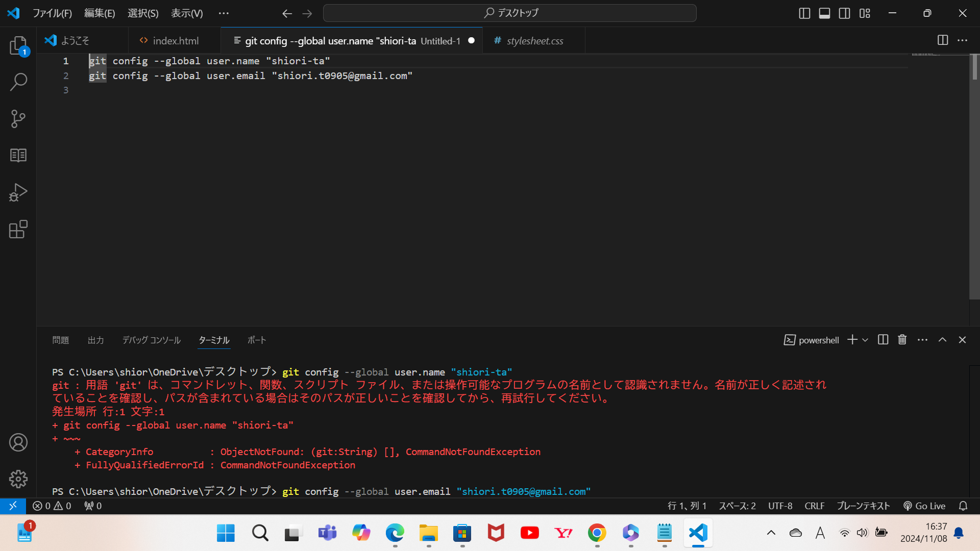Split the editor to the right

tap(943, 40)
